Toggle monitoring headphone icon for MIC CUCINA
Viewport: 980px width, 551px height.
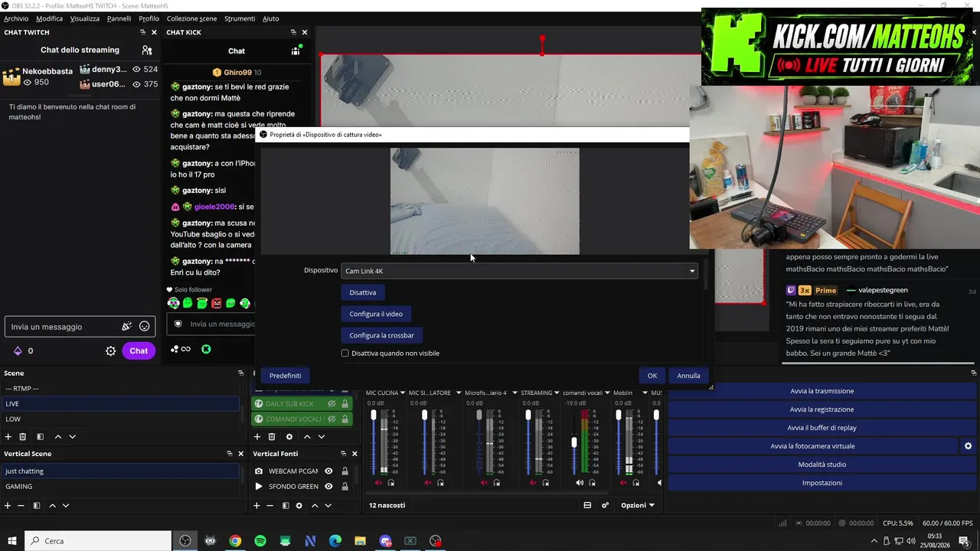(x=391, y=483)
